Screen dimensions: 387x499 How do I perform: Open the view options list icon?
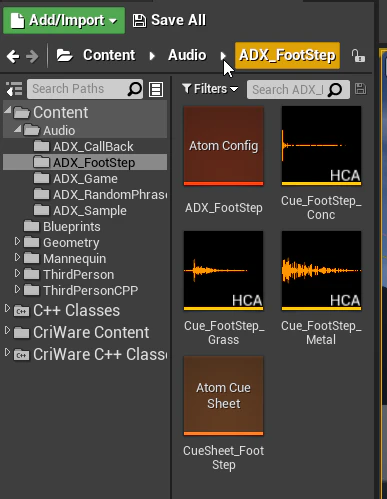pyautogui.click(x=156, y=89)
